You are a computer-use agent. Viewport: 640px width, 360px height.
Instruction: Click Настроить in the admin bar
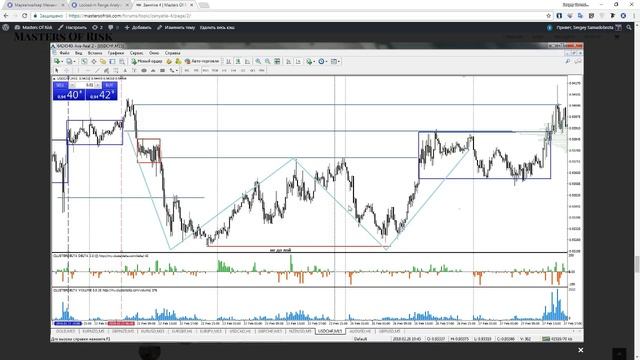click(73, 27)
